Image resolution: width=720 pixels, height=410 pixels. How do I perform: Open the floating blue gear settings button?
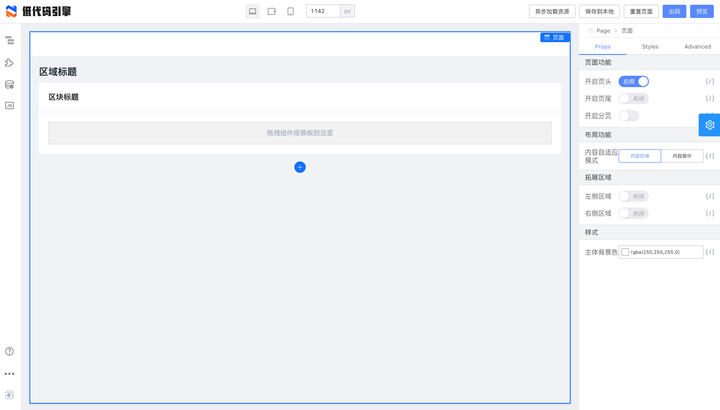click(709, 125)
